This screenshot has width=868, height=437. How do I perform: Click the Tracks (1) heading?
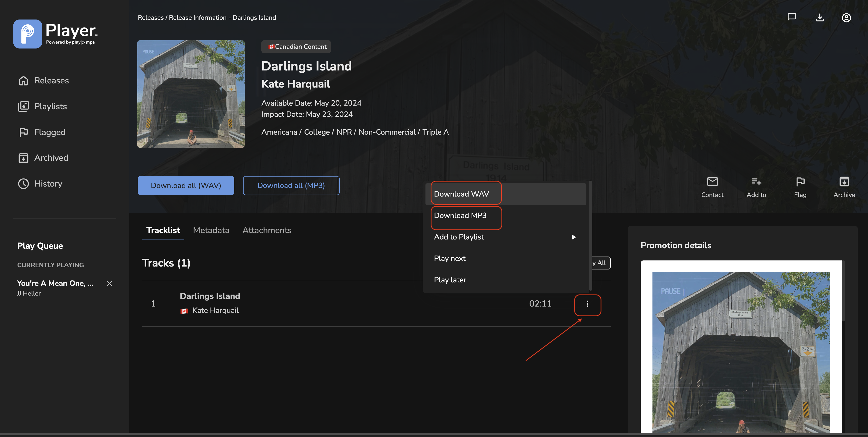tap(167, 263)
